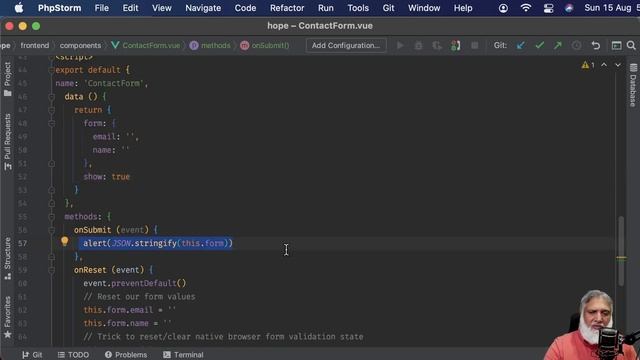Click the Run with Coverage icon
This screenshot has height=360, width=640.
pyautogui.click(x=437, y=45)
